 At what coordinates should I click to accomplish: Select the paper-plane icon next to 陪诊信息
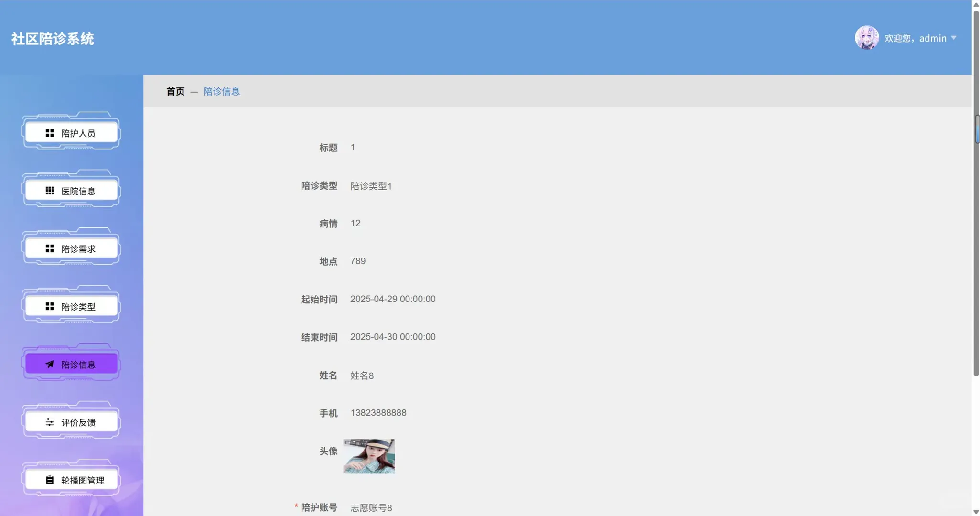coord(50,364)
